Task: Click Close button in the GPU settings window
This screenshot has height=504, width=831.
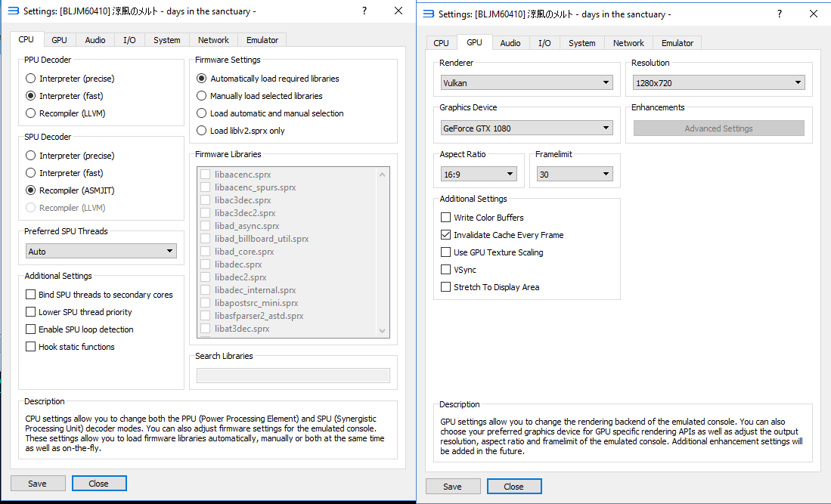Action: [513, 487]
